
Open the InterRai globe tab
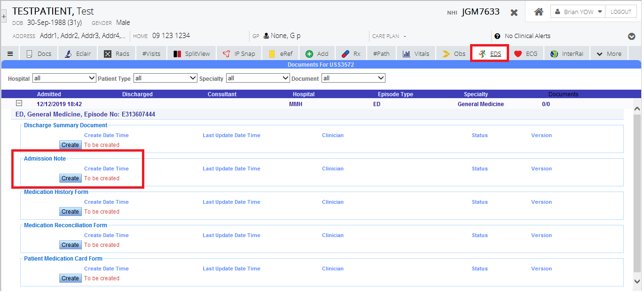[567, 54]
